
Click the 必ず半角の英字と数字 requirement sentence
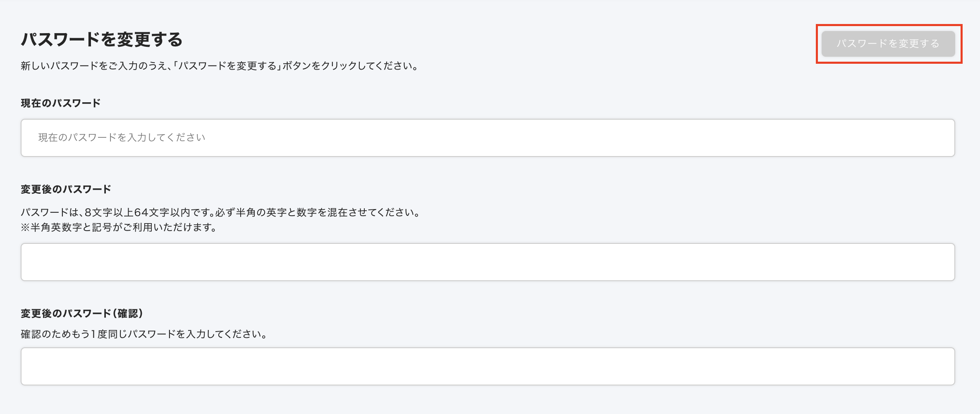coord(318,212)
